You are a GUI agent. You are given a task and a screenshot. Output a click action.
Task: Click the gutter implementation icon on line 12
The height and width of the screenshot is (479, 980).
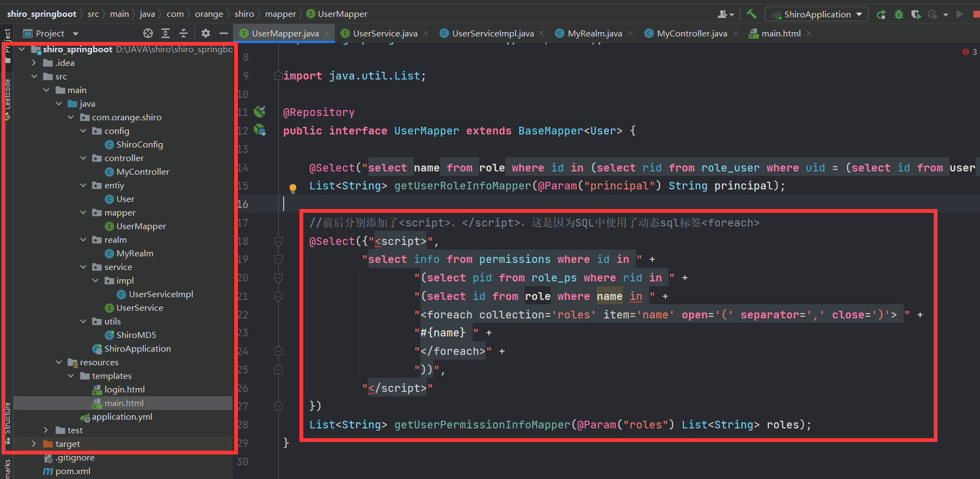[260, 130]
